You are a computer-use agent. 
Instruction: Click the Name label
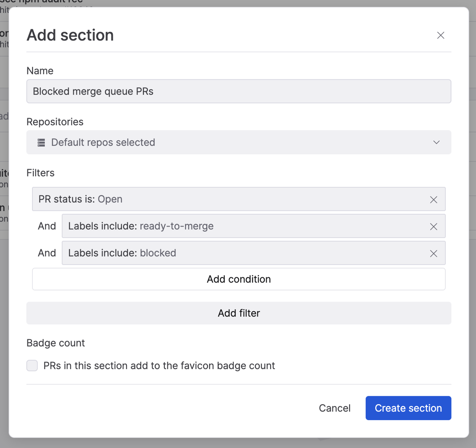click(x=40, y=71)
